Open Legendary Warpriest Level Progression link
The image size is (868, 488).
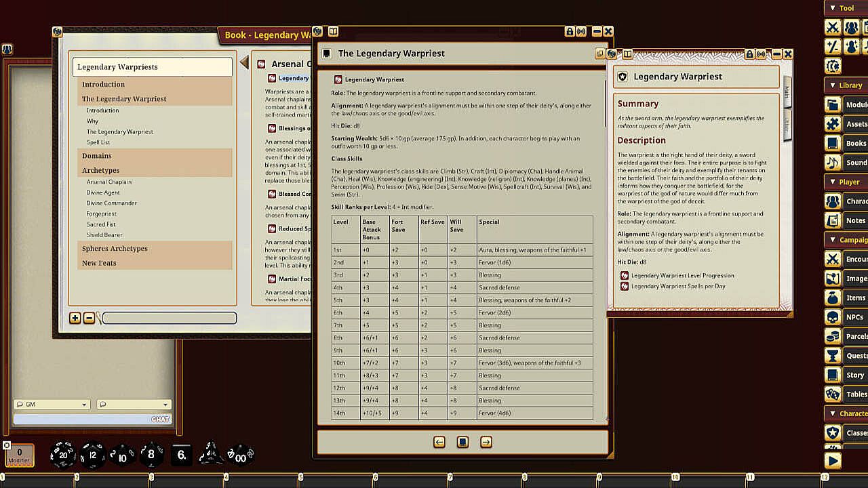pyautogui.click(x=682, y=275)
